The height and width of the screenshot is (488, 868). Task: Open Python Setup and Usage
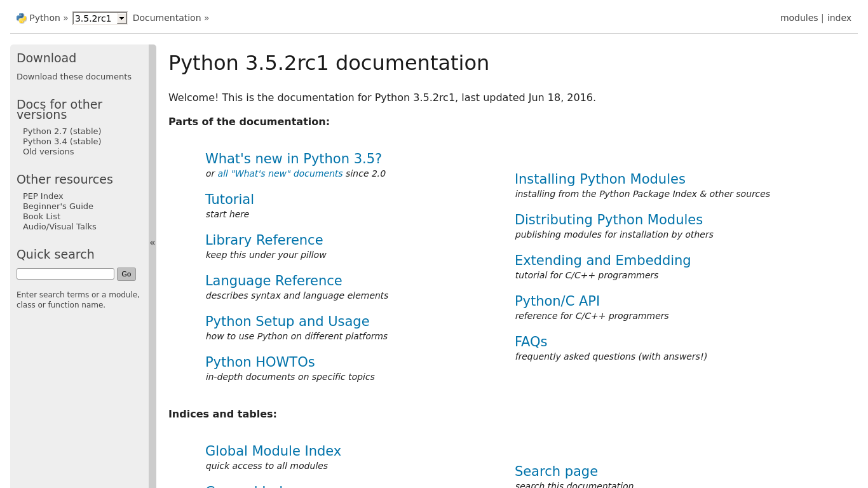[x=287, y=322]
